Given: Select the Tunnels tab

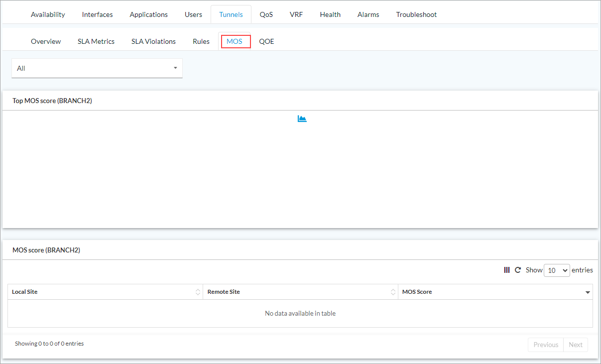Looking at the screenshot, I should [x=231, y=14].
